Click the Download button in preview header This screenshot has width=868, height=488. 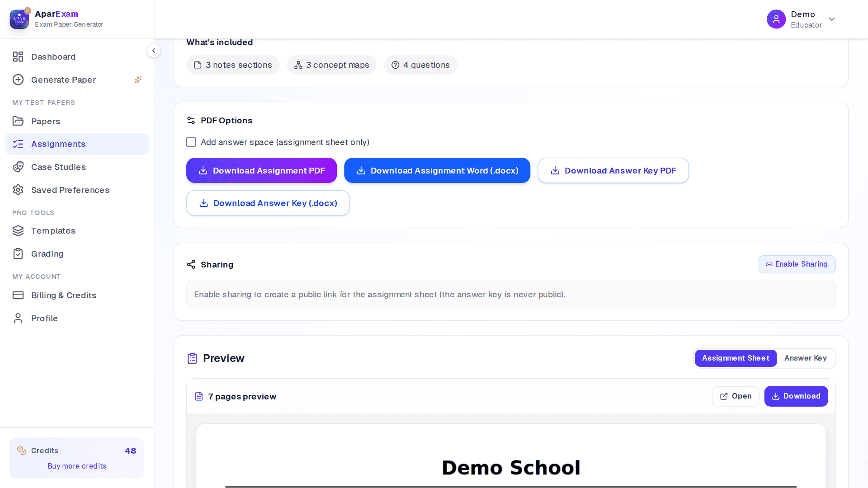(x=796, y=396)
